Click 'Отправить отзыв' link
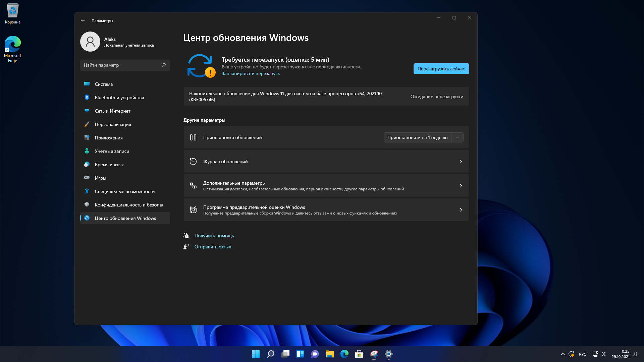Viewport: 644px width, 362px height. pos(213,247)
